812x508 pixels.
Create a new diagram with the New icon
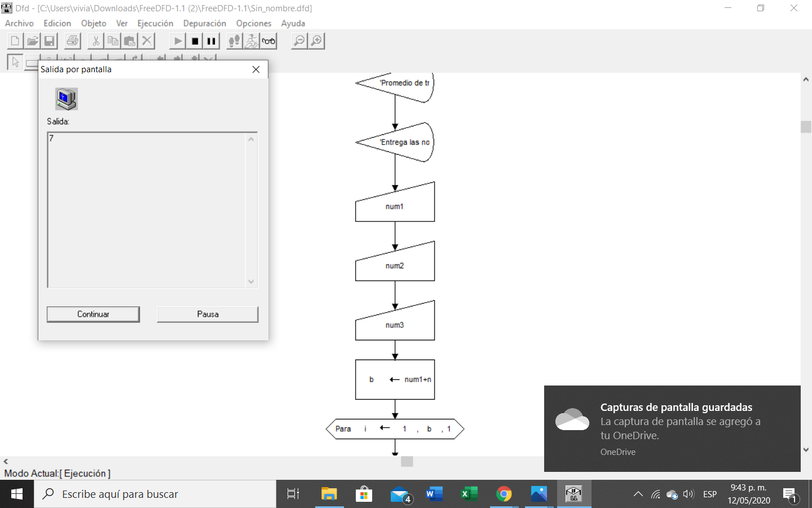pos(15,41)
